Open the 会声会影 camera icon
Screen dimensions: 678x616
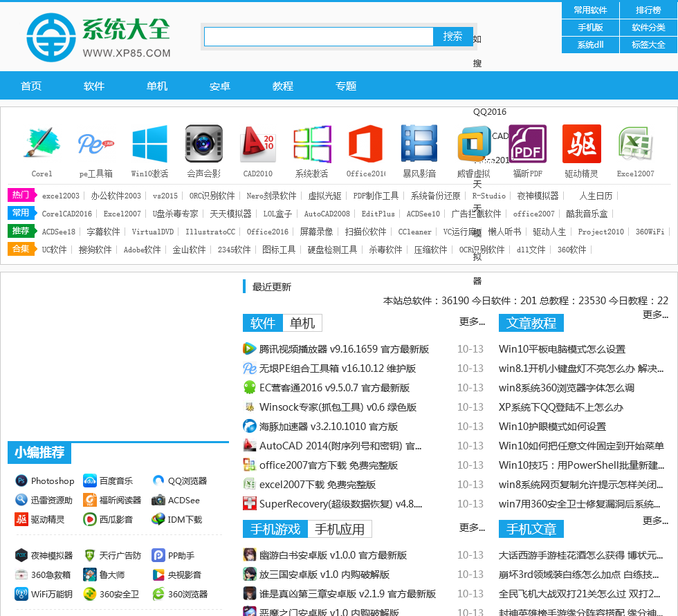tap(203, 143)
